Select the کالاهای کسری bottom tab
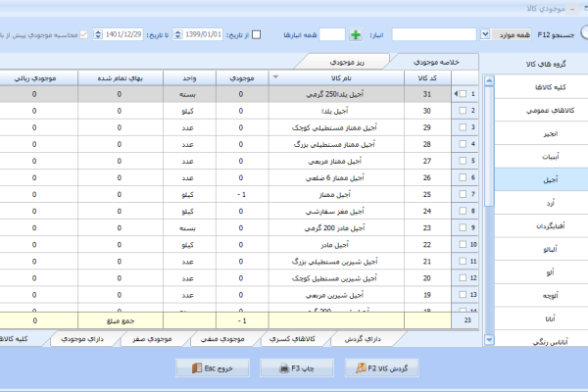The width and height of the screenshot is (588, 392). tap(292, 339)
